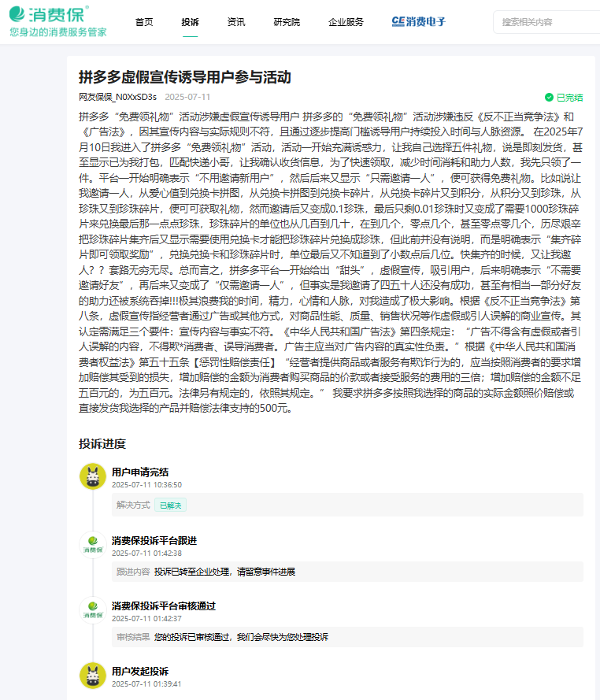
Task: Click zebra avatar beside 用户发起投诉
Action: click(93, 676)
